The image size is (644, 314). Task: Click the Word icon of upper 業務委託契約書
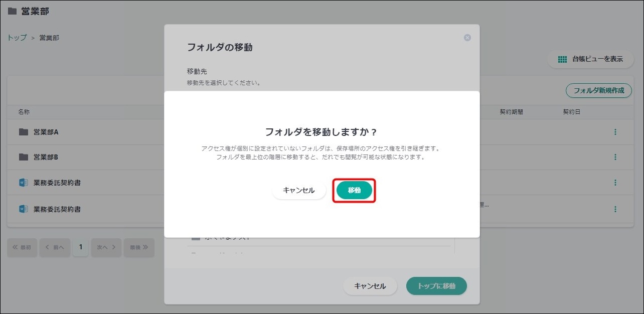tap(23, 183)
